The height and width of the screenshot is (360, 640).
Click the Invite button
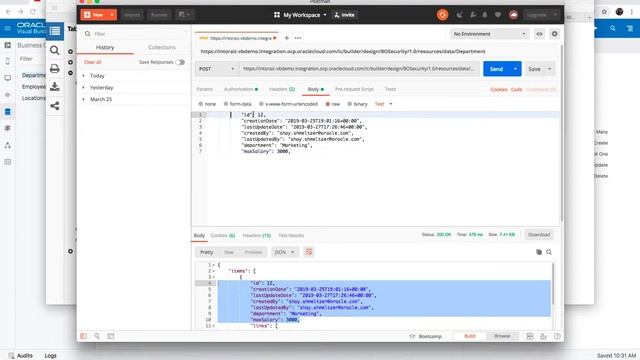point(344,15)
